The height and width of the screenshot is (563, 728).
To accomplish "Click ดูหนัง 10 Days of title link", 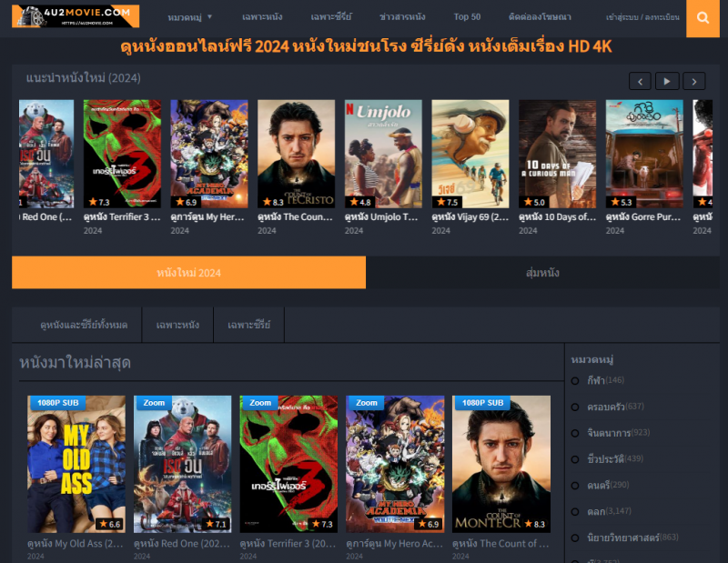I will tap(557, 216).
